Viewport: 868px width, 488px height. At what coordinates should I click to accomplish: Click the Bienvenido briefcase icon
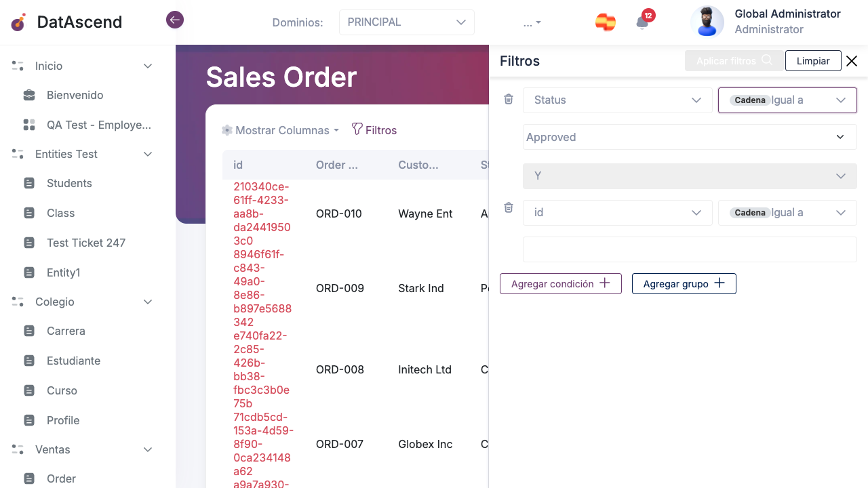click(x=29, y=95)
